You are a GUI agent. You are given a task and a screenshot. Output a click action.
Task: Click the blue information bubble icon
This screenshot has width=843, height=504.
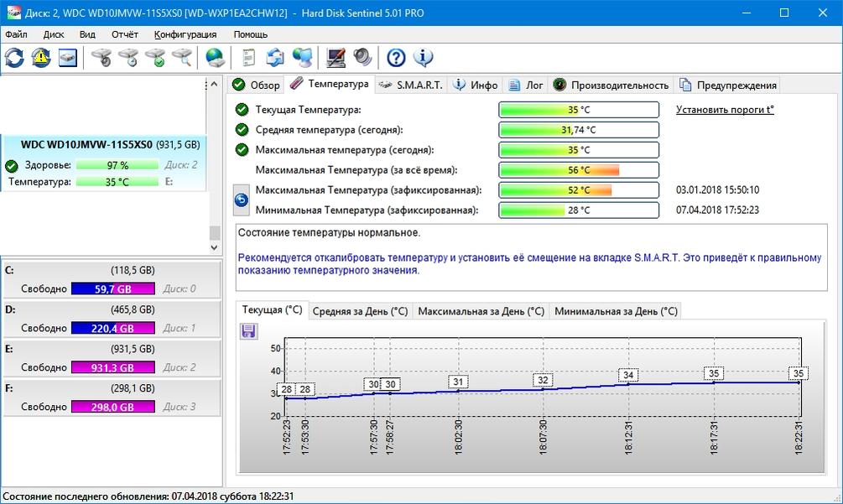[423, 58]
